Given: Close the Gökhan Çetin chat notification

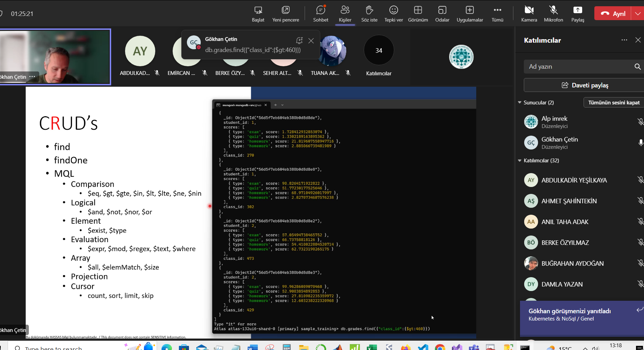Looking at the screenshot, I should (x=311, y=41).
